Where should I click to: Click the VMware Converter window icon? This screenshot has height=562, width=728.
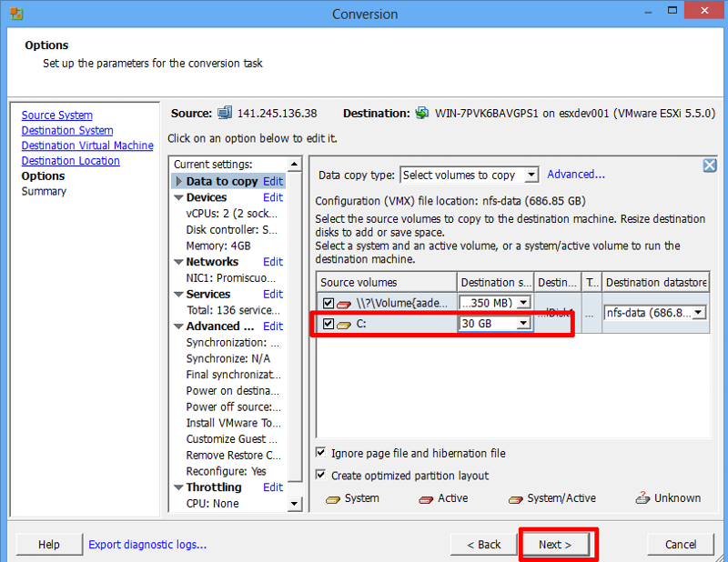click(x=16, y=14)
